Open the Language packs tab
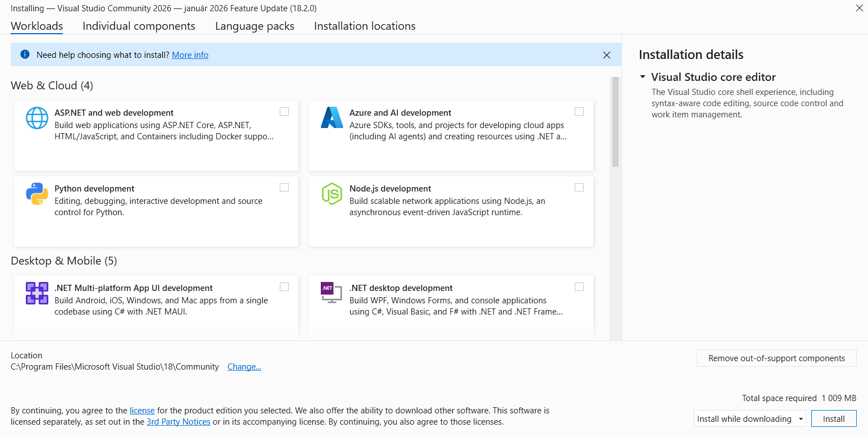 point(254,26)
